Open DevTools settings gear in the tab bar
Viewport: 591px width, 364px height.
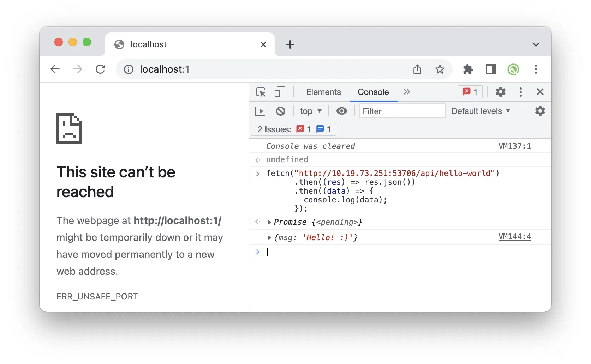[x=500, y=92]
